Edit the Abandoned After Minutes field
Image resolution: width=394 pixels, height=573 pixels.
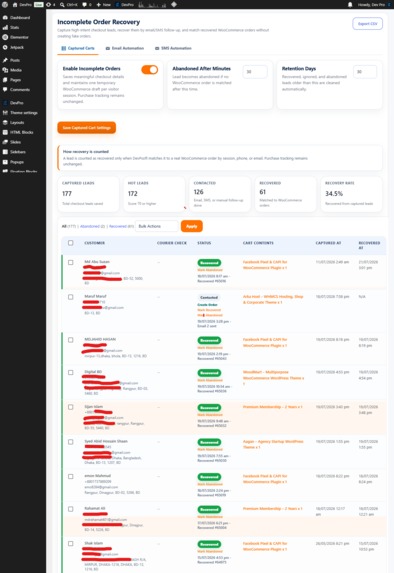tap(255, 72)
